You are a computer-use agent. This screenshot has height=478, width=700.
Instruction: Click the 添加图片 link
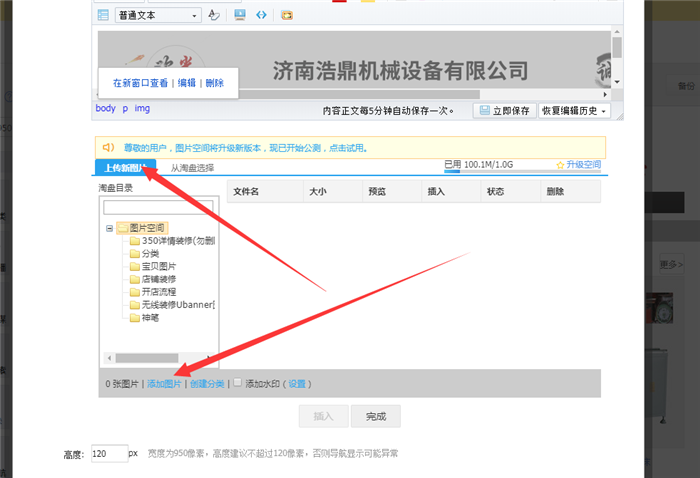tap(164, 383)
